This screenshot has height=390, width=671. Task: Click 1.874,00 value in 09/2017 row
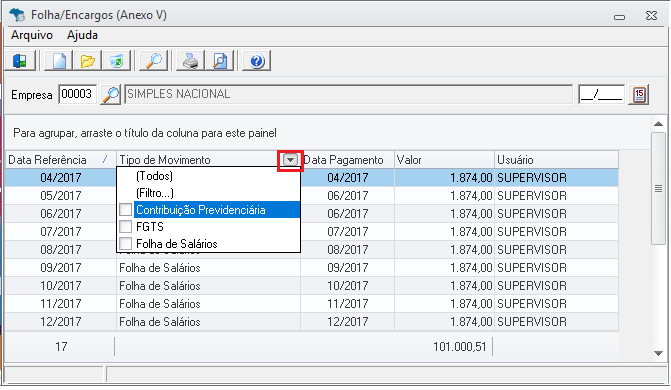pyautogui.click(x=471, y=268)
